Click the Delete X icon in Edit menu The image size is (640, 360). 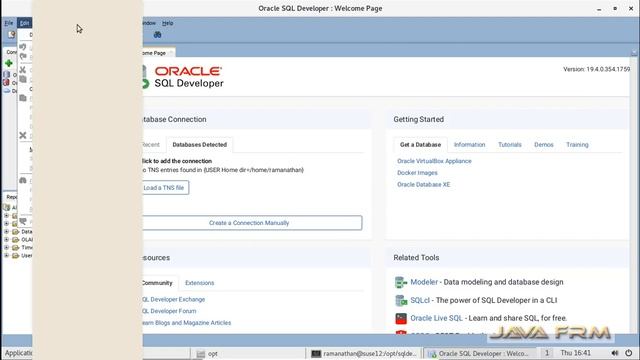[x=23, y=135]
